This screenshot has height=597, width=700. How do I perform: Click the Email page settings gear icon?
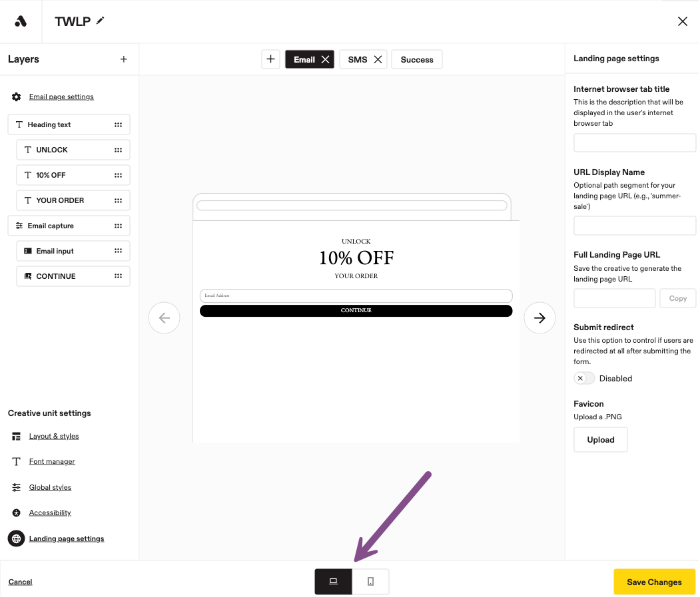[17, 97]
